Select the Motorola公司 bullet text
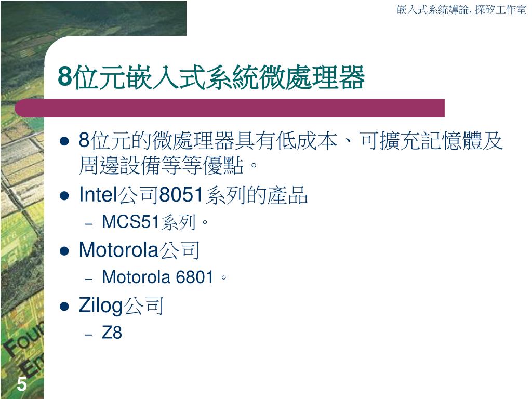This screenshot has width=532, height=399. (x=139, y=250)
